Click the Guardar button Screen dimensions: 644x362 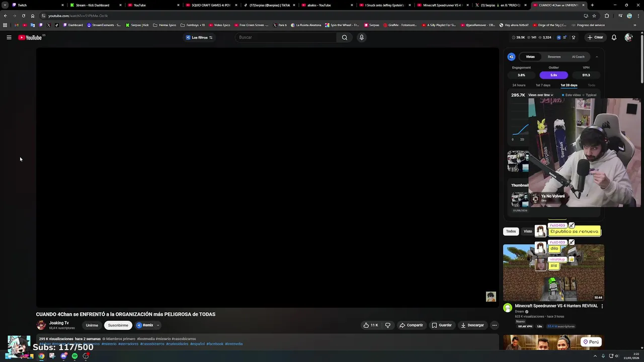[442, 325]
